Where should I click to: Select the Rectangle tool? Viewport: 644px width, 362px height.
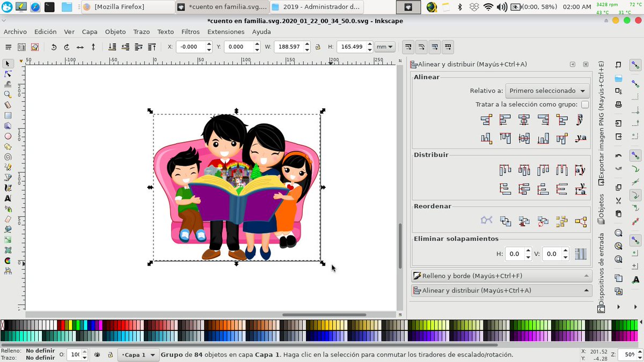point(8,115)
